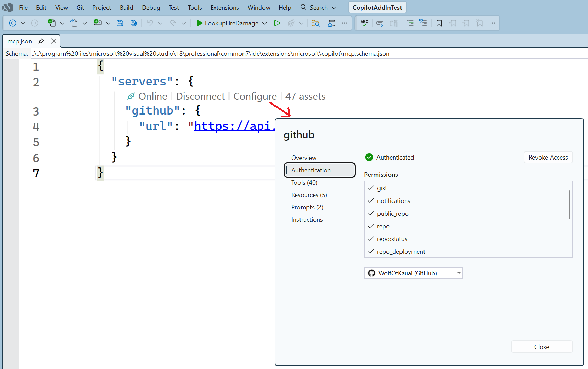Save the .mcp.json file using the disk icon
588x369 pixels.
click(x=120, y=23)
